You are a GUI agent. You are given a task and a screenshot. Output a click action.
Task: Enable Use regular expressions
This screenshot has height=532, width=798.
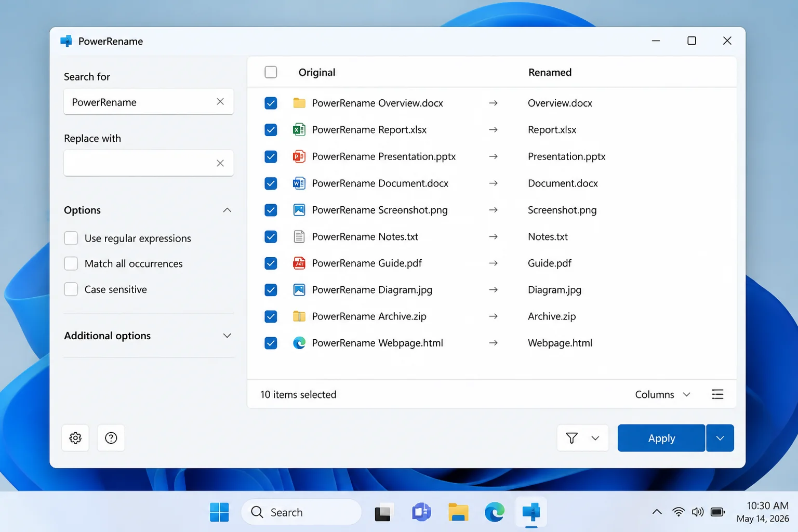71,238
